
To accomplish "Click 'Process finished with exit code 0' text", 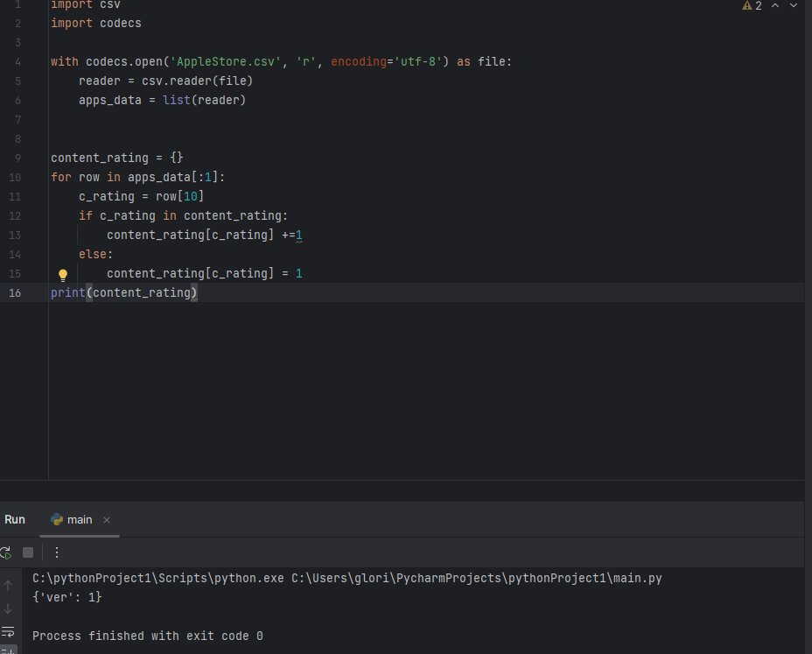I will pos(148,636).
